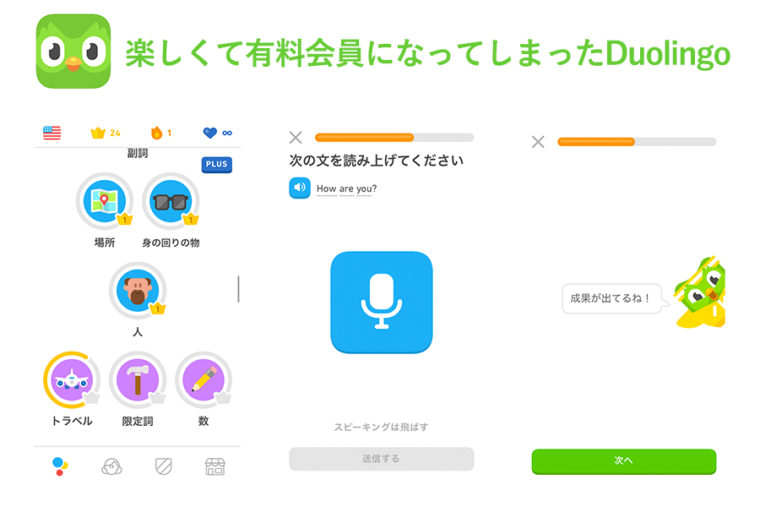
Task: Open the 限定詞 hammer lesson
Action: point(138,380)
